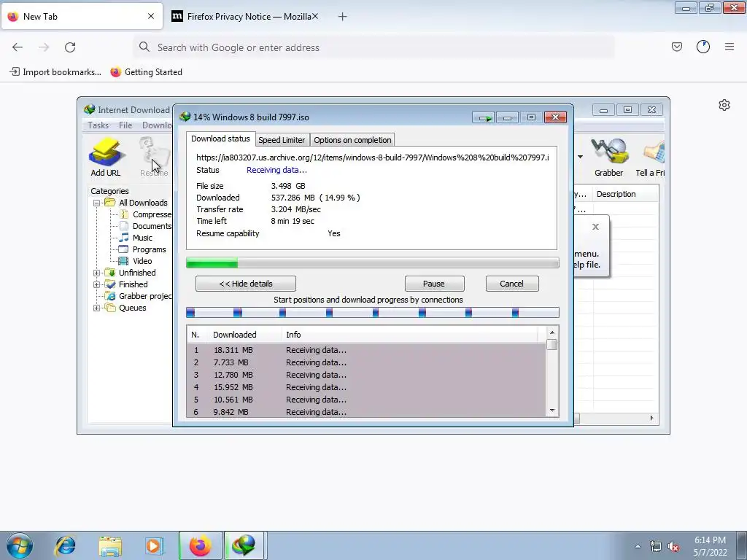The width and height of the screenshot is (747, 560).
Task: Expand the Finished tree node
Action: [x=96, y=285]
